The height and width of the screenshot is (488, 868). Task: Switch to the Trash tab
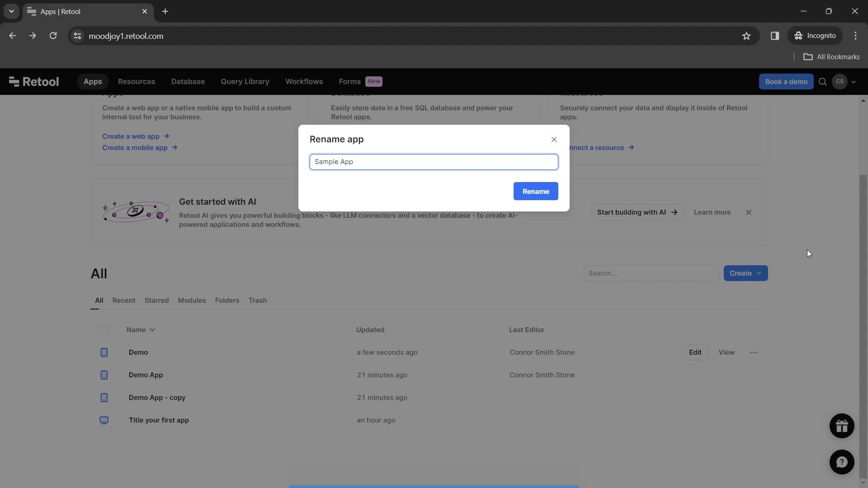pos(258,300)
